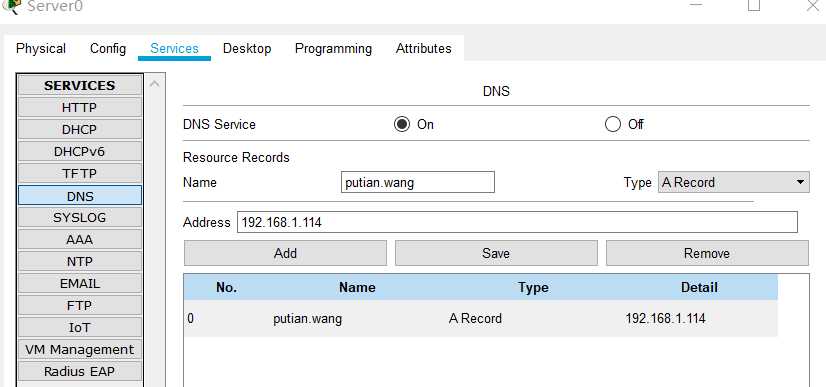The image size is (826, 387).
Task: Click the Add record button
Action: (285, 253)
